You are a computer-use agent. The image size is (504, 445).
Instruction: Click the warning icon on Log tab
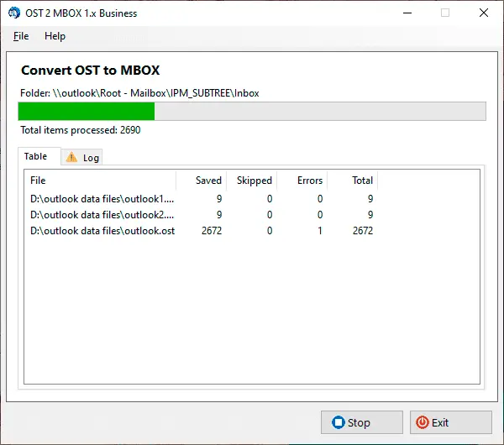[71, 157]
